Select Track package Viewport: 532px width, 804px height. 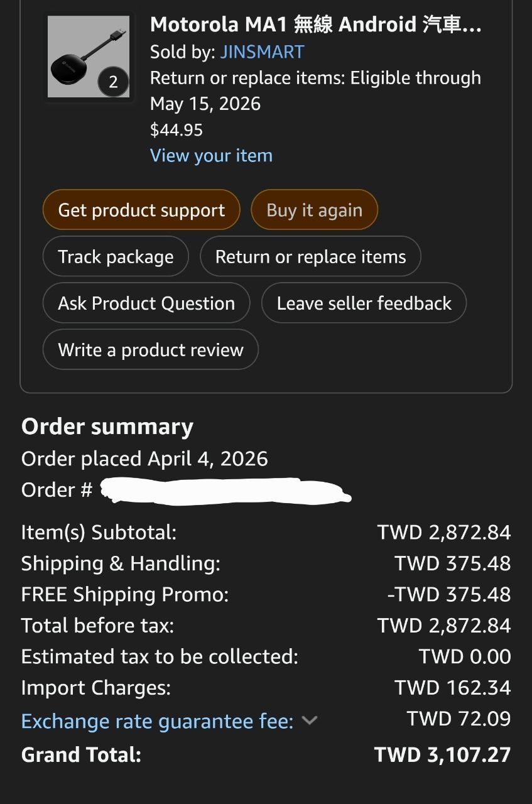(x=116, y=256)
